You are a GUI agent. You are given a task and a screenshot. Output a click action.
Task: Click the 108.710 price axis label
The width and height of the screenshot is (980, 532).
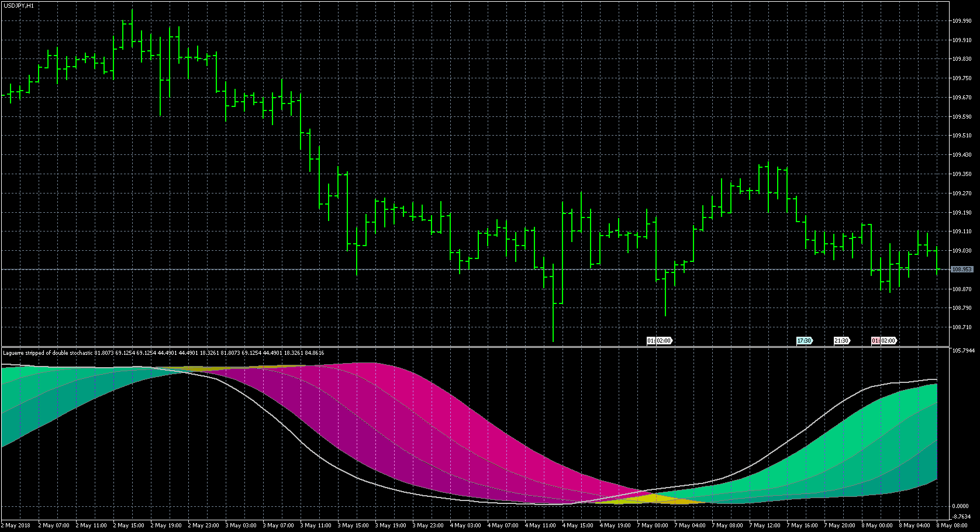pyautogui.click(x=962, y=327)
